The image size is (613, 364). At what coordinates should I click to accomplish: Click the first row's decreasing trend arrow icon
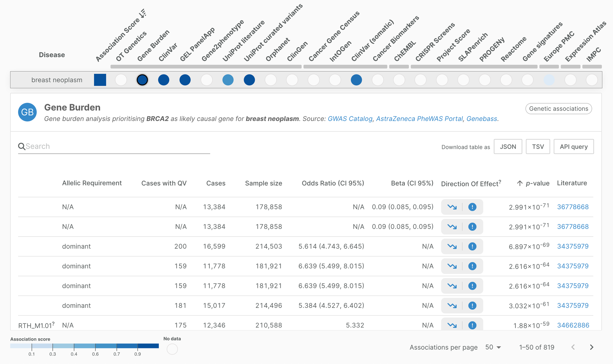pos(452,207)
